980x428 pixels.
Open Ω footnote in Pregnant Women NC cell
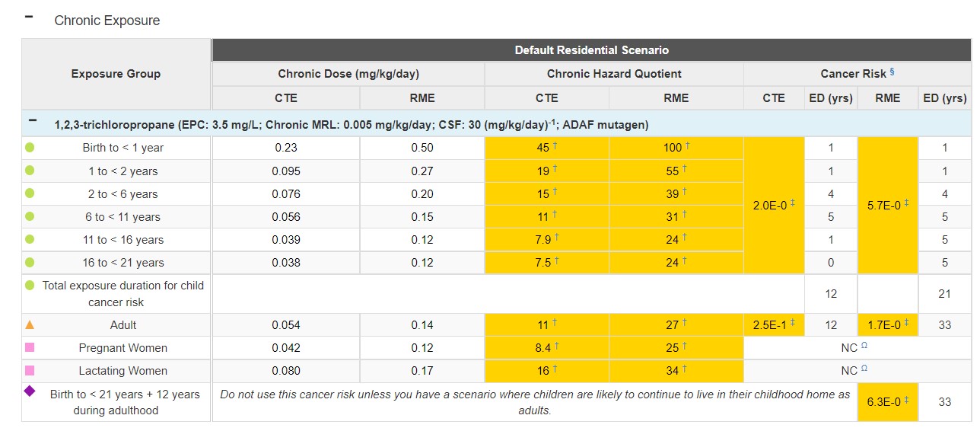[864, 347]
